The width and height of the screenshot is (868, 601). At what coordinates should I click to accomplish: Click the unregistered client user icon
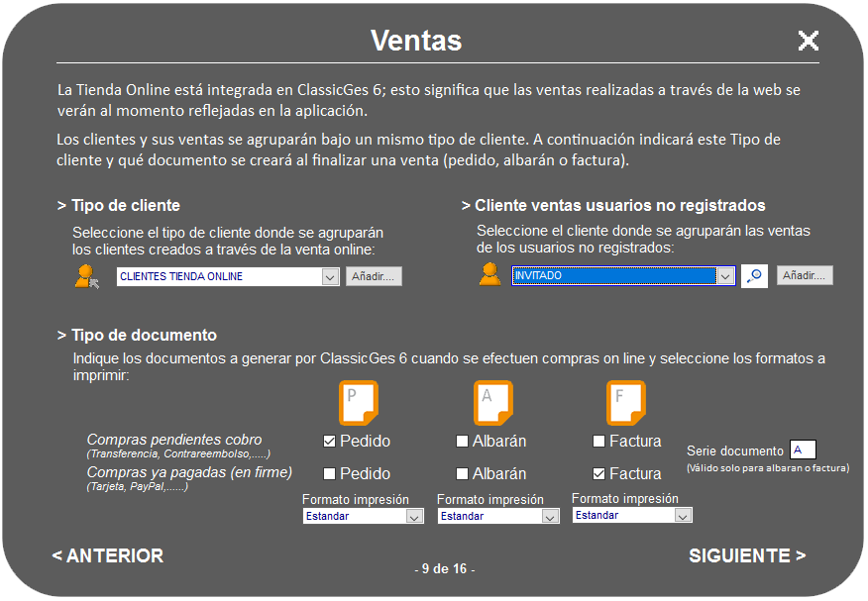pos(489,275)
